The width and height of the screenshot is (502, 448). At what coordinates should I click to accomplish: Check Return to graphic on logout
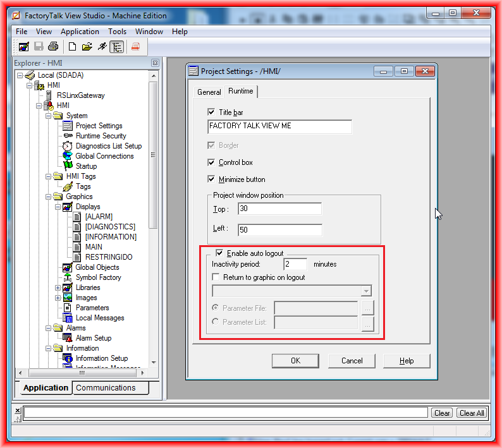tap(216, 277)
